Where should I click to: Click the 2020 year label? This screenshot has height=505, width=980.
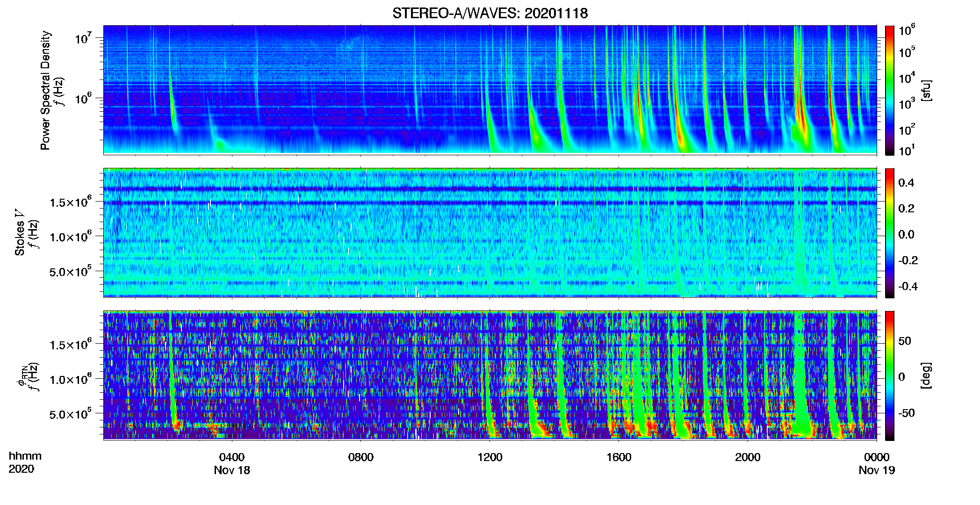[x=22, y=469]
